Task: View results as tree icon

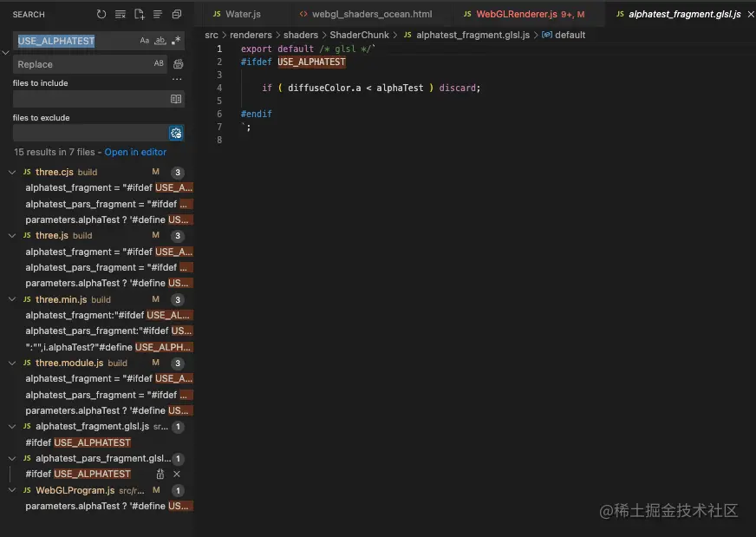Action: point(158,15)
